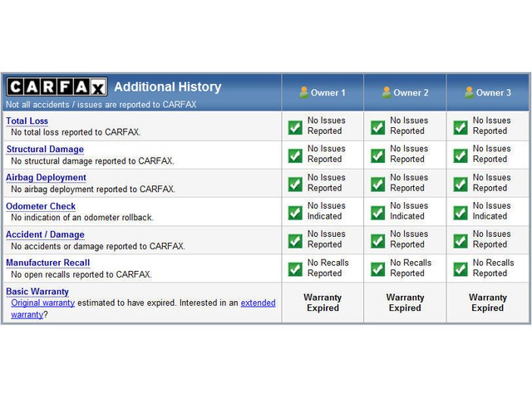Follow the Original warranty link

coord(42,303)
